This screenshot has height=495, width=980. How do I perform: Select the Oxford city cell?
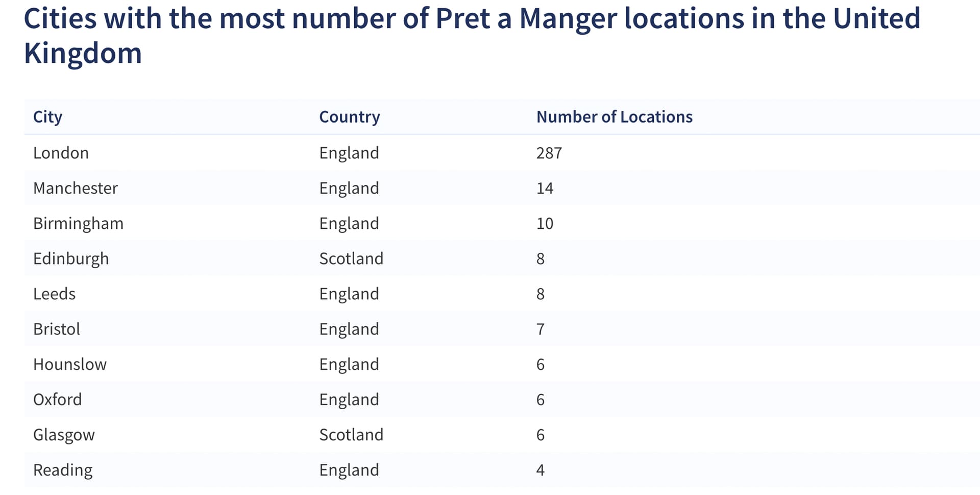tap(57, 399)
